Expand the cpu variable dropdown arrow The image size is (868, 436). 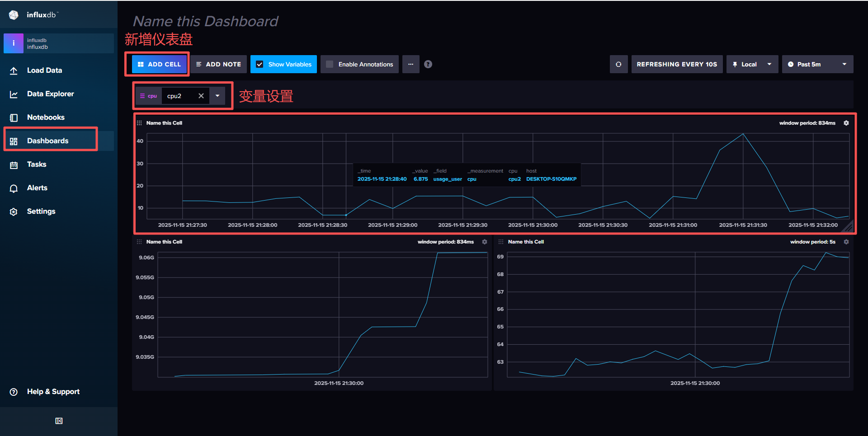point(217,96)
